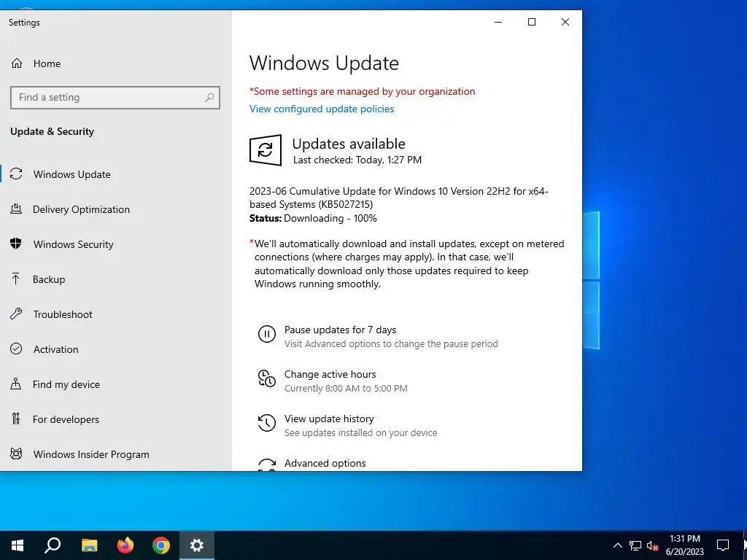
Task: Click Pause updates for 7 days
Action: tap(340, 330)
